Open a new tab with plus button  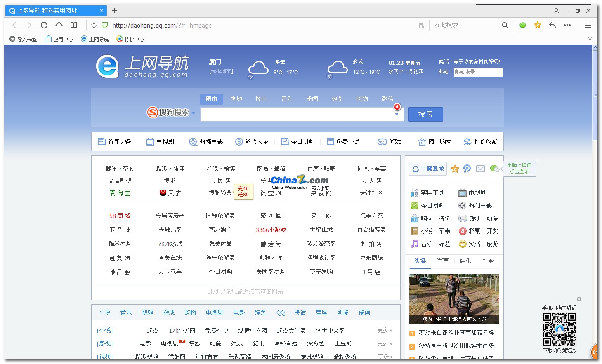coord(115,11)
